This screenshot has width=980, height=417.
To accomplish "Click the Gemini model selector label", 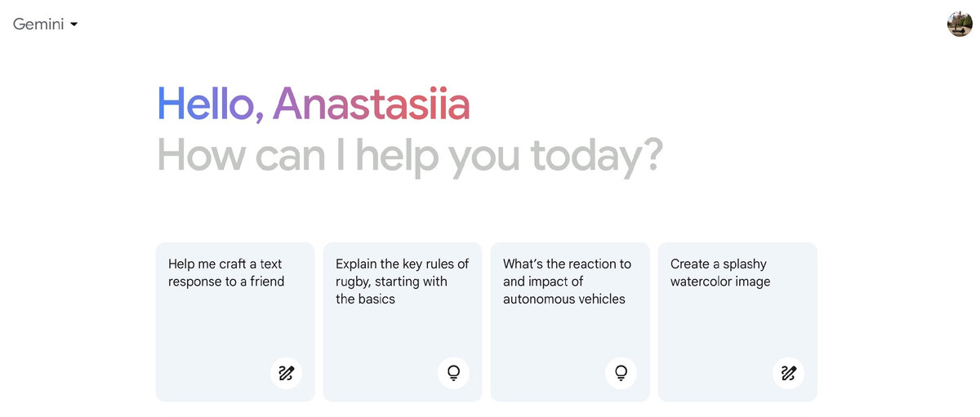I will pyautogui.click(x=38, y=24).
